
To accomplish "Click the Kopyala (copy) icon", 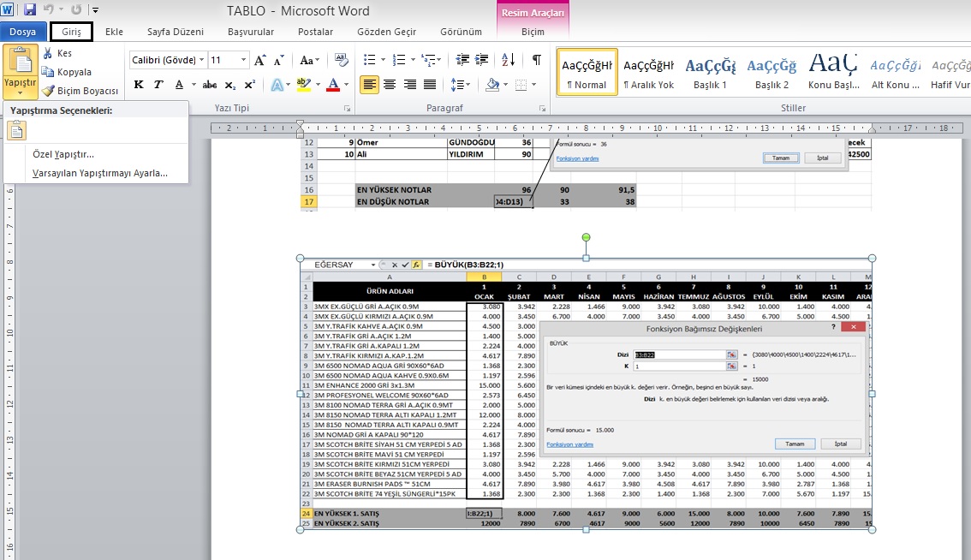I will (48, 72).
